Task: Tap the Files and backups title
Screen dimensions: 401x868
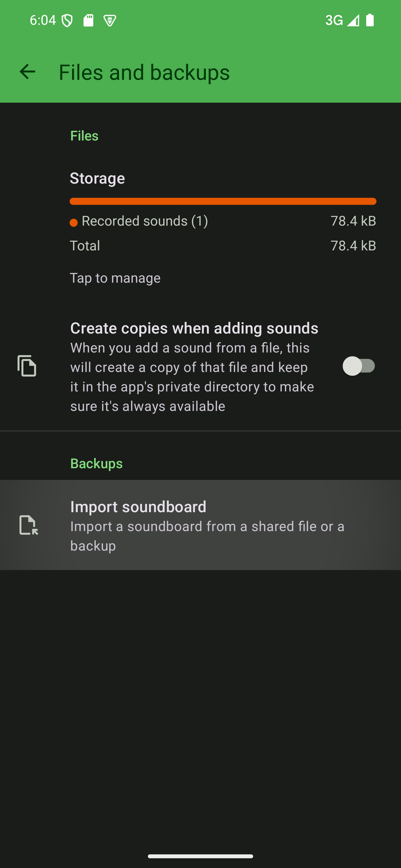Action: pyautogui.click(x=144, y=72)
